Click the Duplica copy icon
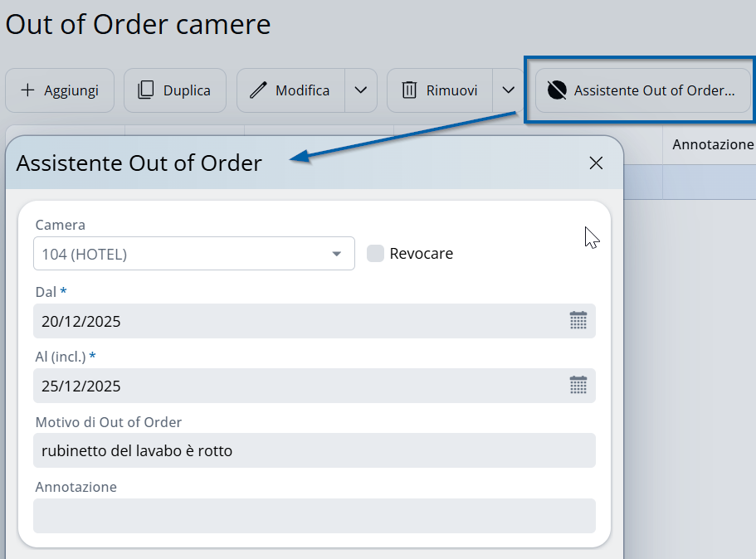Screen dimensions: 756x559 click(146, 90)
